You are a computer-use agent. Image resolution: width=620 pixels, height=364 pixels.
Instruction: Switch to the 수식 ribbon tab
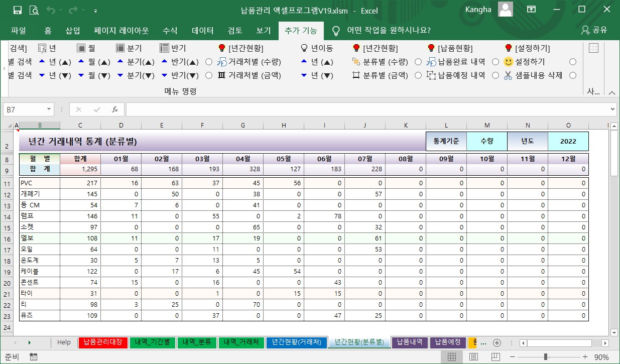pyautogui.click(x=170, y=31)
